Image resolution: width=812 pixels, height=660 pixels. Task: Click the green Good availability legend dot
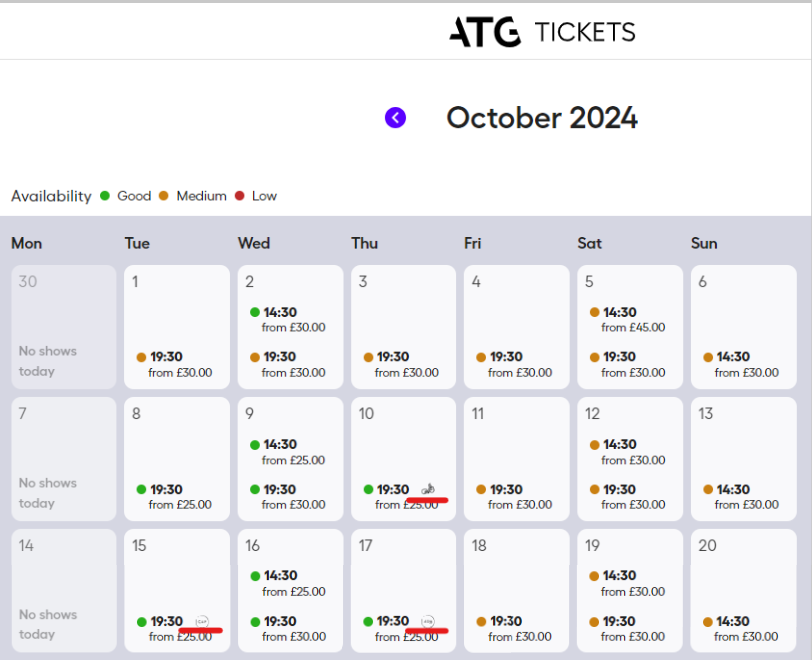[105, 196]
